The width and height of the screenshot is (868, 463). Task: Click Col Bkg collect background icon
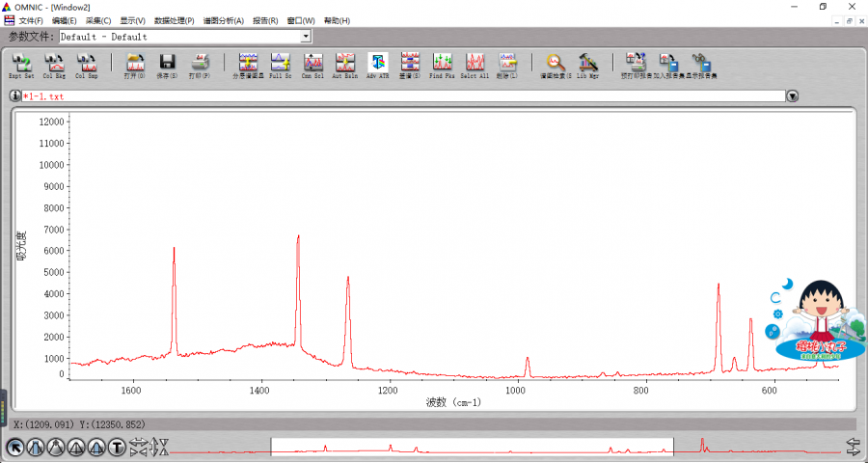54,66
